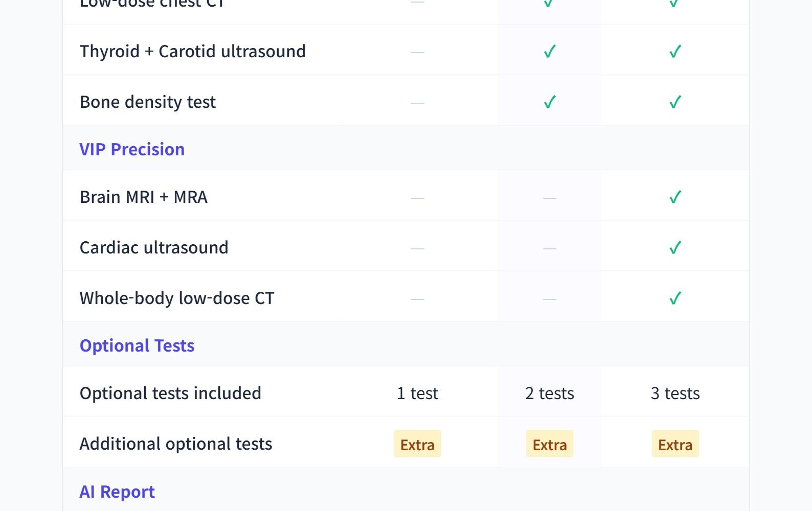Click the last-column checkmark for Bone density test
The width and height of the screenshot is (812, 511).
point(675,102)
